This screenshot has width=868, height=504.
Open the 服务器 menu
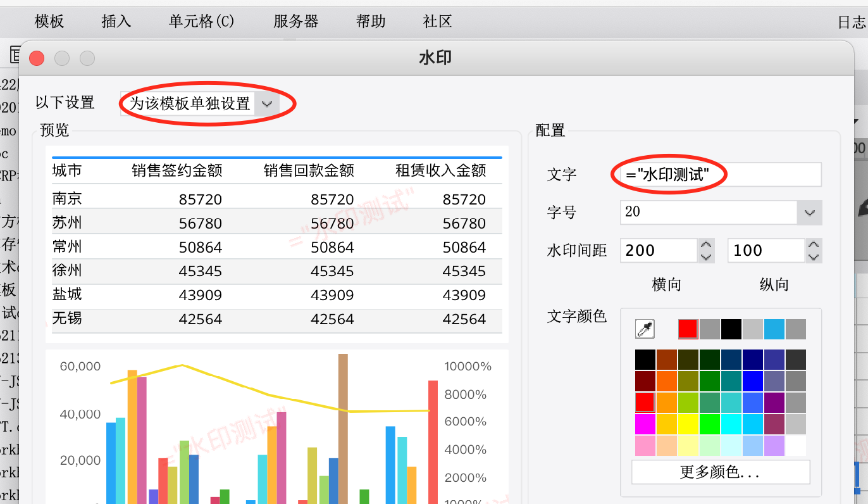tap(296, 21)
